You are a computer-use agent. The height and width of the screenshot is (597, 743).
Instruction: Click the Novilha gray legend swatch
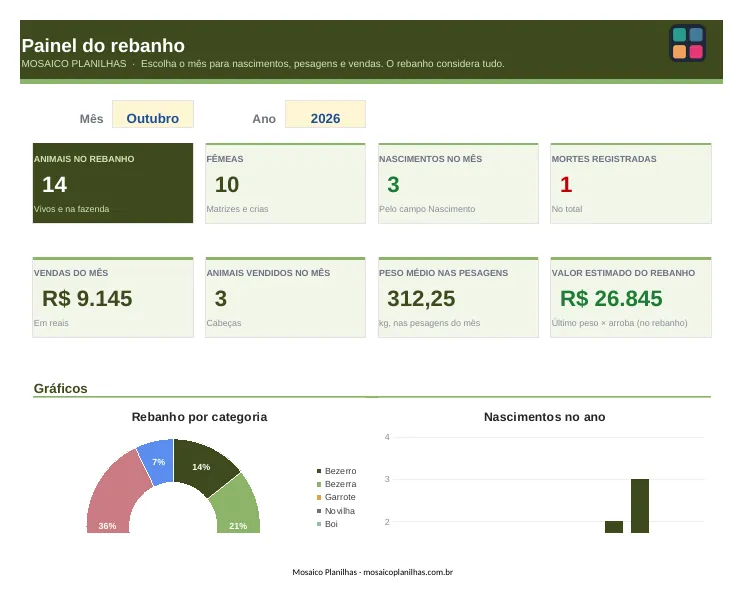point(319,511)
